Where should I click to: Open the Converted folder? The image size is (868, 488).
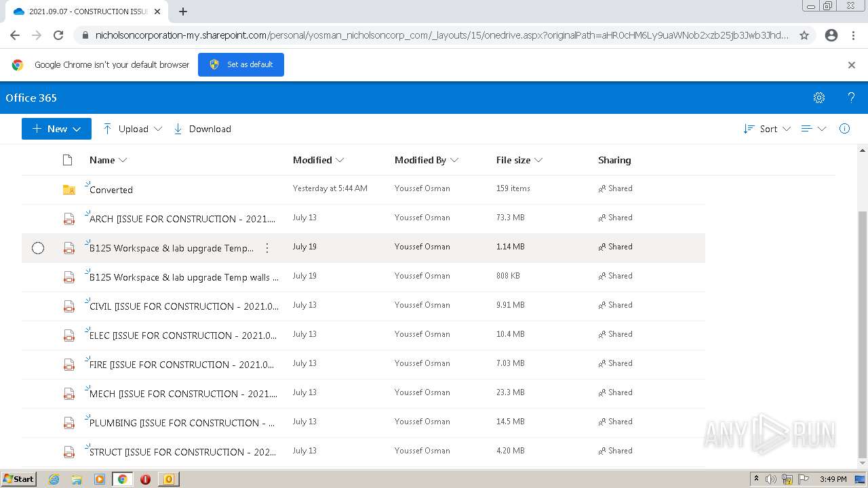tap(111, 190)
